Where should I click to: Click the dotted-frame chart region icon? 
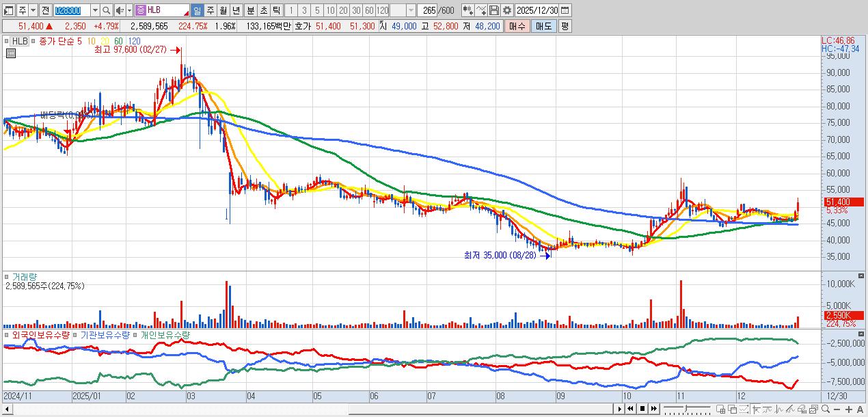click(x=744, y=409)
